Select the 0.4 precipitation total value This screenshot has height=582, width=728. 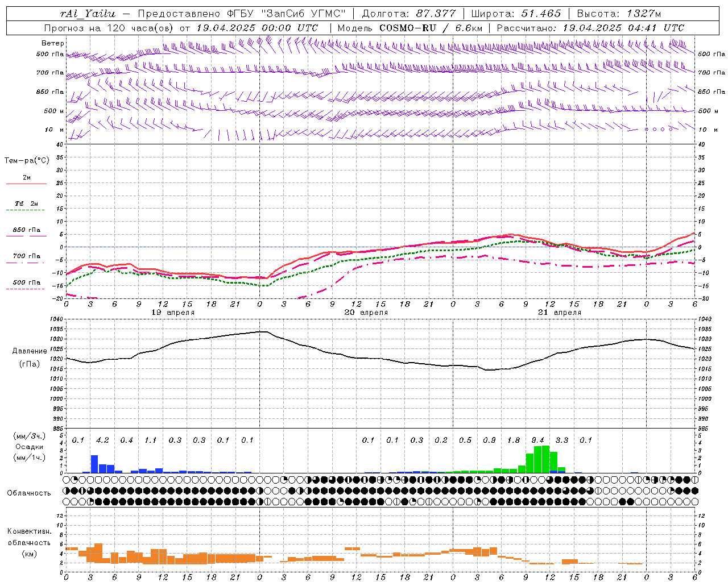[126, 440]
